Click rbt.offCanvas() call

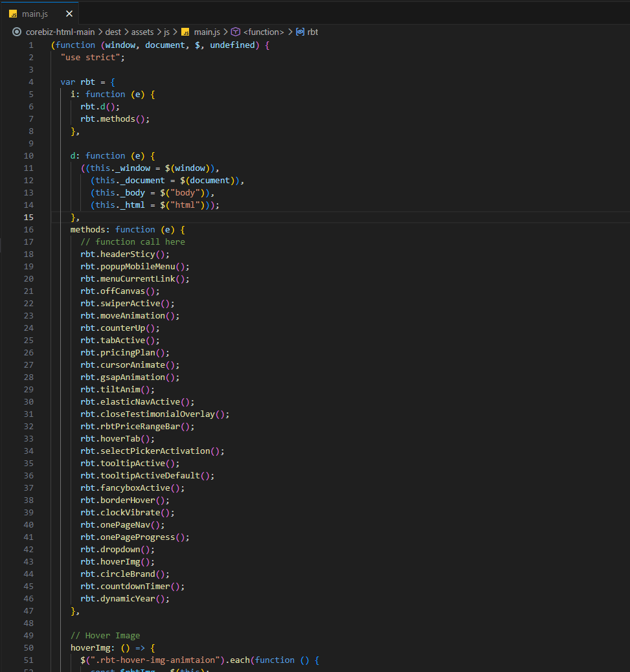pyautogui.click(x=120, y=291)
